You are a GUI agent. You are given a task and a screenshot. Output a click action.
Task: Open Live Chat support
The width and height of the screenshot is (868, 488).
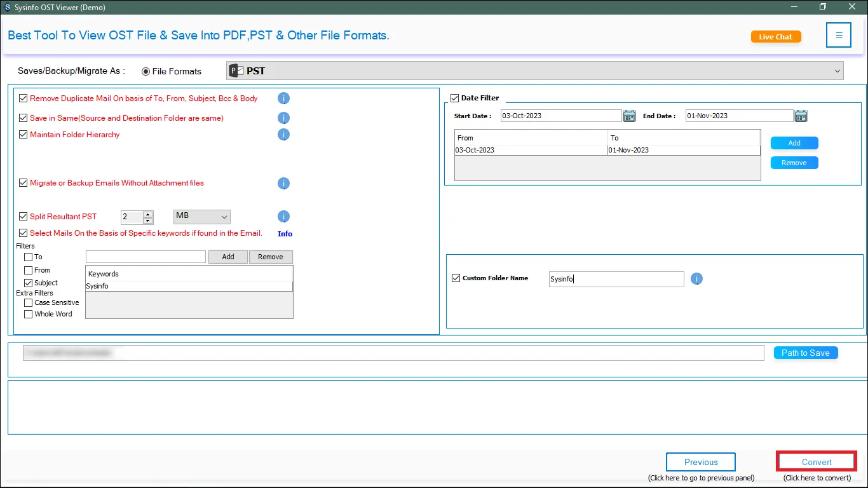(x=775, y=37)
